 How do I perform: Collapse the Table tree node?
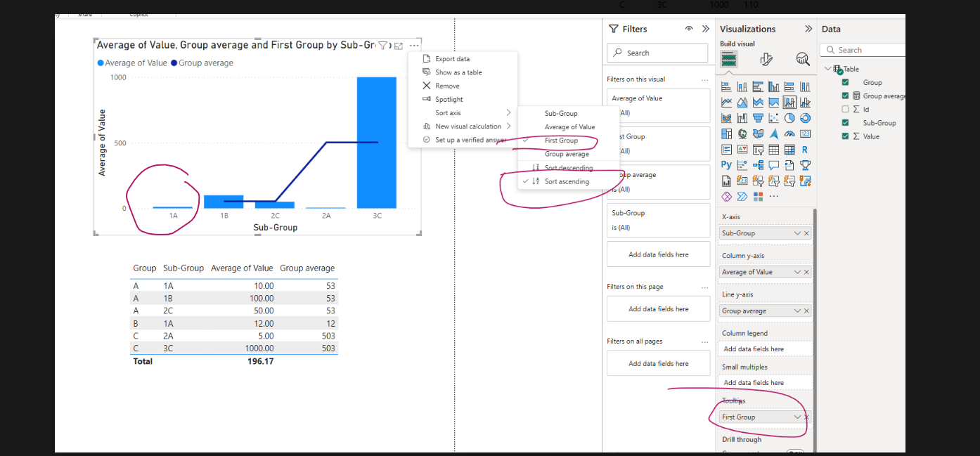tap(827, 69)
